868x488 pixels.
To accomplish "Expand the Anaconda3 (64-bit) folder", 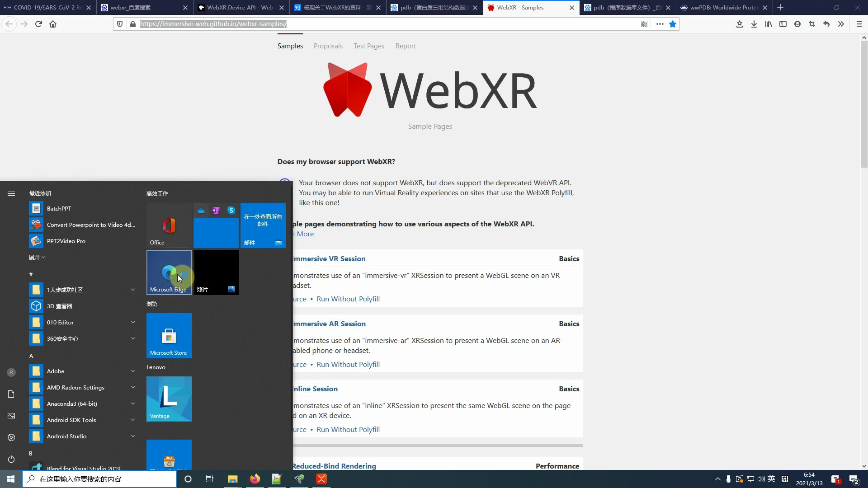I will [x=133, y=404].
